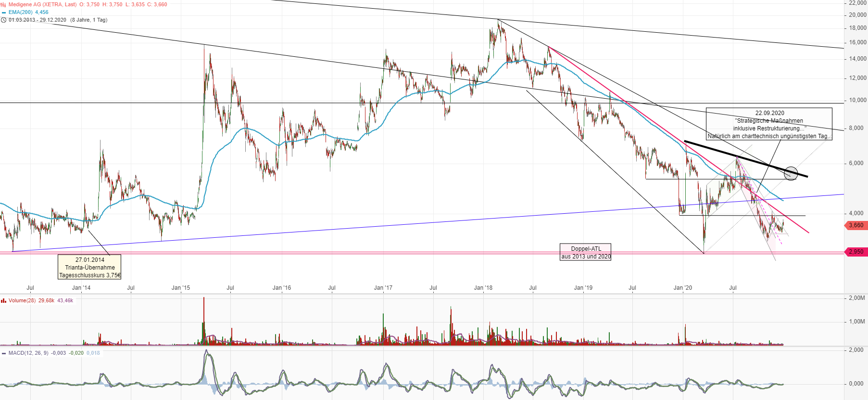Click the EMA value 4,456
Image resolution: width=868 pixels, height=400 pixels.
[x=42, y=12]
